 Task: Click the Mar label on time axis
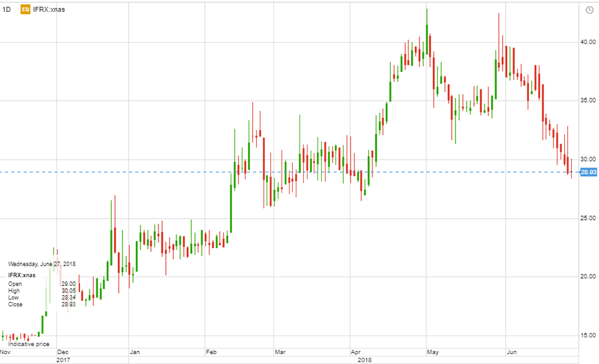280,352
